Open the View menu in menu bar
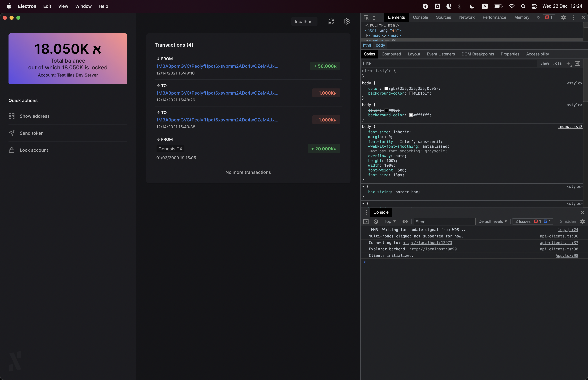Screen dimensions: 588x380 63,6
